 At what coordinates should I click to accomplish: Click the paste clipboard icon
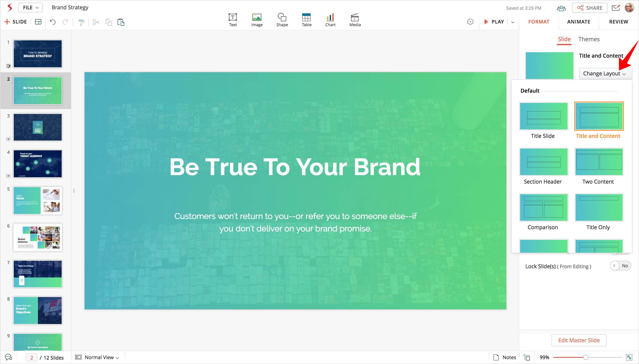pyautogui.click(x=121, y=22)
